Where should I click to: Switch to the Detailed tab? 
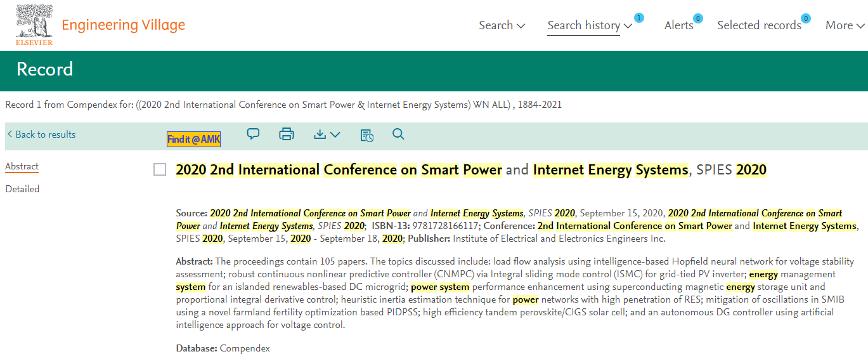22,189
